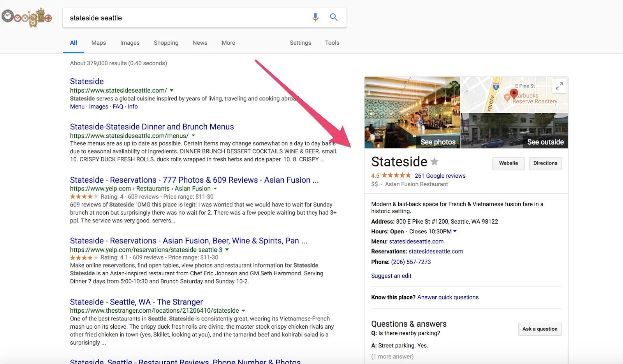This screenshot has width=623, height=364.
Task: Switch to the Images tab
Action: pyautogui.click(x=130, y=43)
